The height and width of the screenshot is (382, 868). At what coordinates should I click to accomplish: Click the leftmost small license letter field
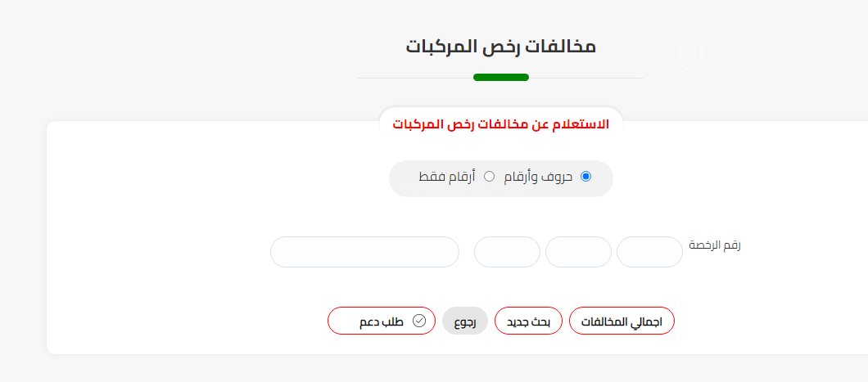[x=507, y=252]
